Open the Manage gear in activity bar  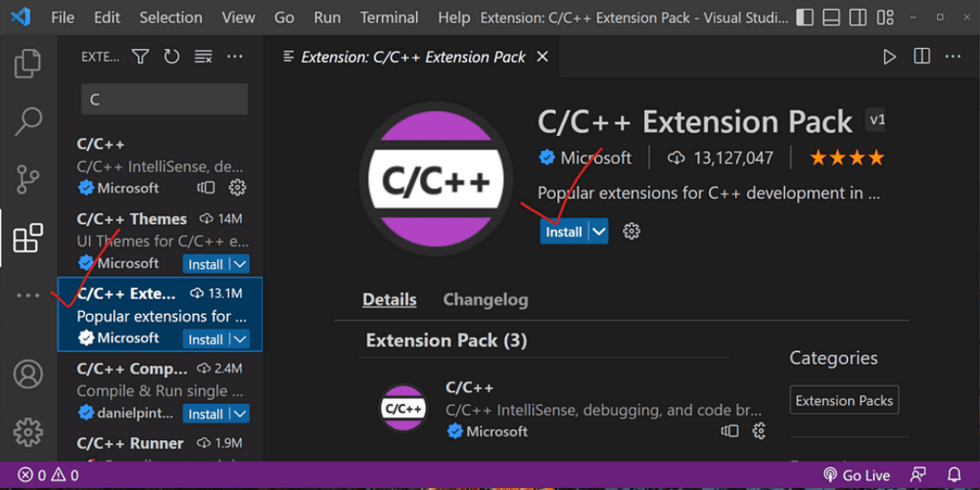28,432
